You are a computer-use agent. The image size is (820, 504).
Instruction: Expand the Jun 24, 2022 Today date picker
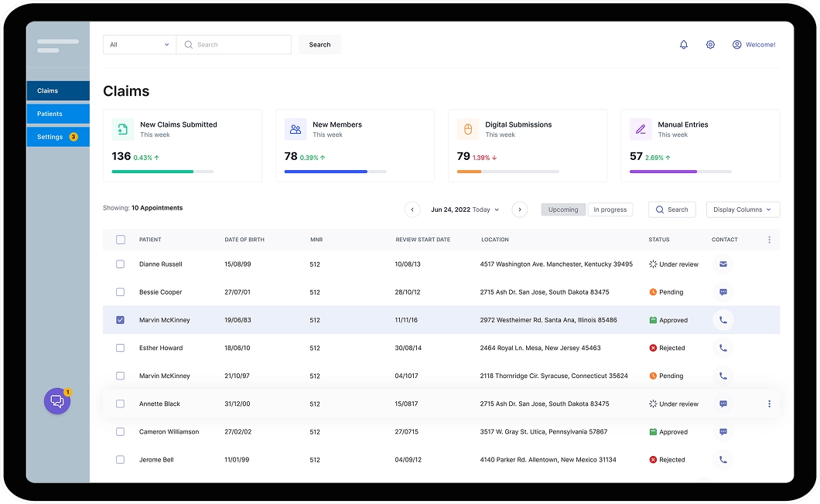465,209
